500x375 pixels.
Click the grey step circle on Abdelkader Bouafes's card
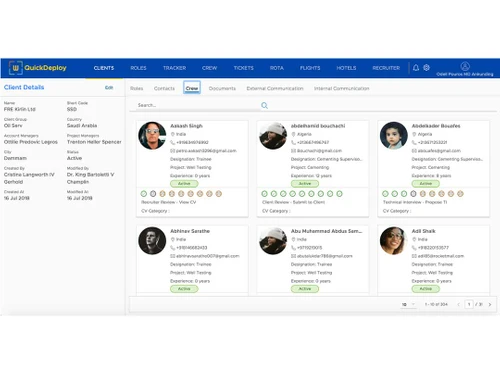tap(413, 194)
